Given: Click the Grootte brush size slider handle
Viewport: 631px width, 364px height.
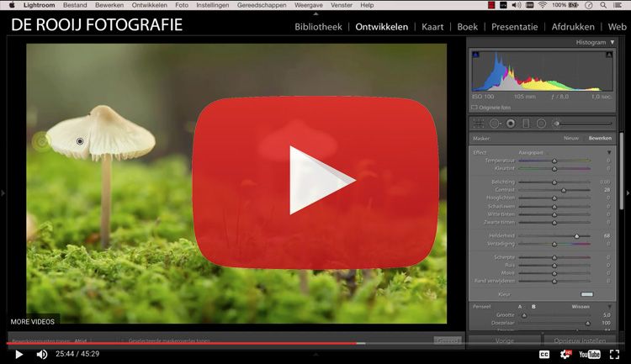Looking at the screenshot, I should coord(524,315).
